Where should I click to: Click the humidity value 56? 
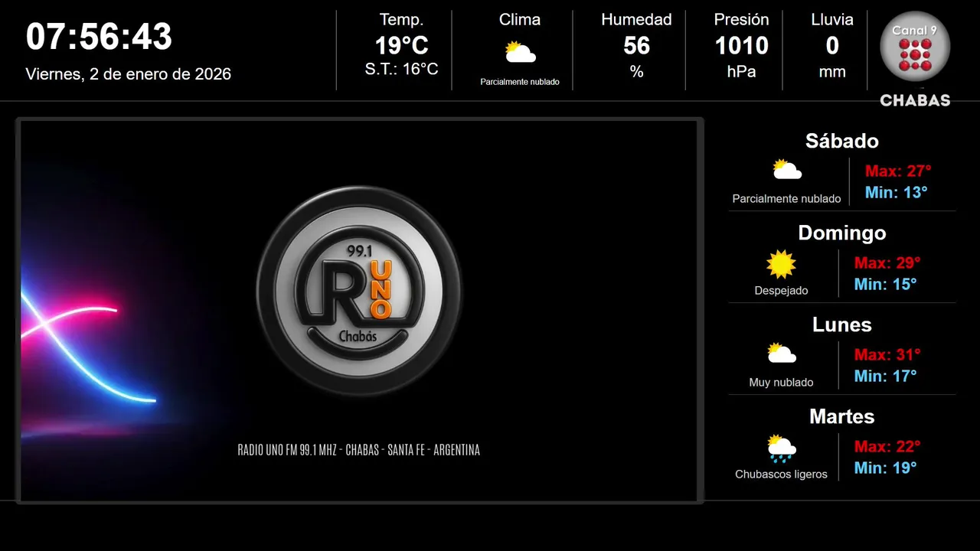point(636,46)
